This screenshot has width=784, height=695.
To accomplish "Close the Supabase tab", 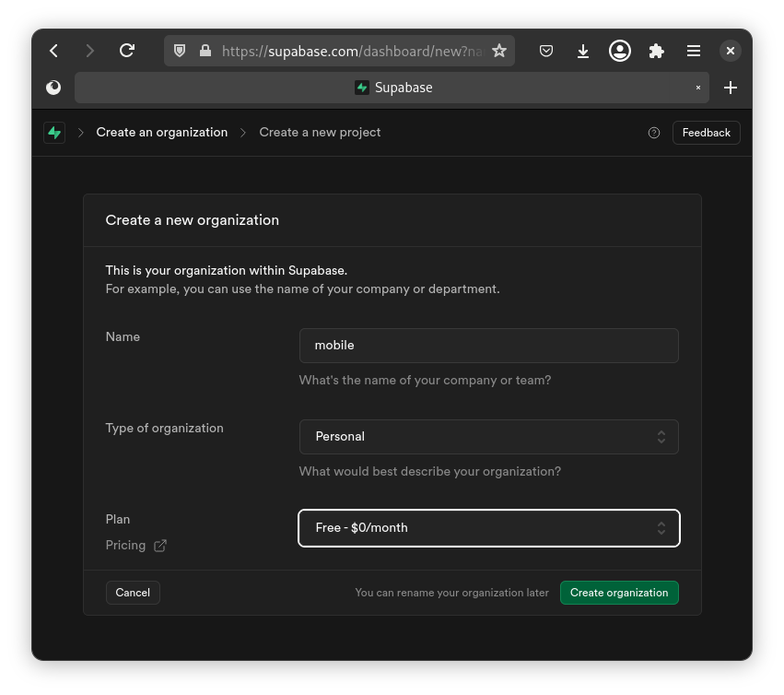I will click(698, 88).
